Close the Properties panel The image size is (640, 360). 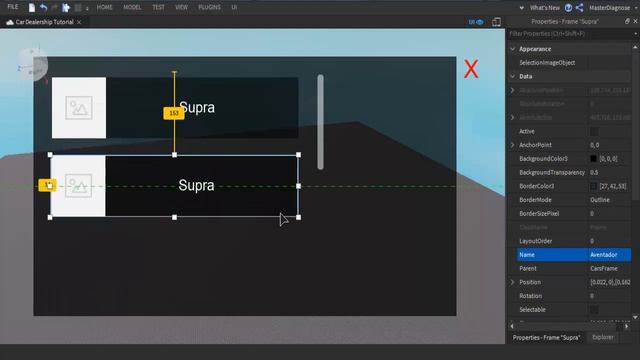tap(635, 21)
